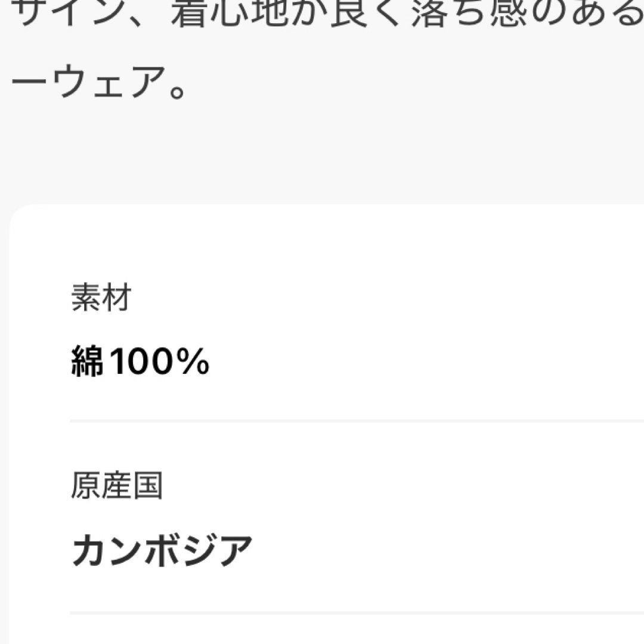Click the divider line below カンボジア
644x644 pixels.
pyautogui.click(x=357, y=613)
